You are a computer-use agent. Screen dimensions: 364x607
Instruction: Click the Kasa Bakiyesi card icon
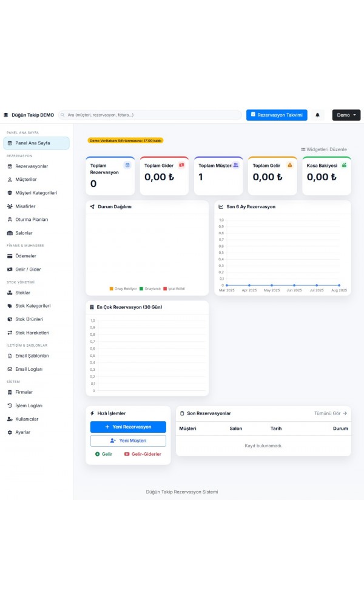tap(344, 165)
